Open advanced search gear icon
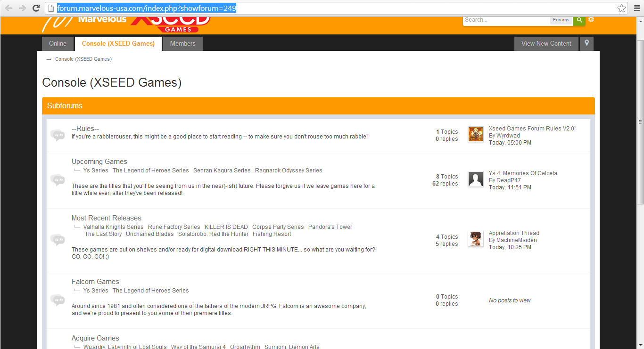The image size is (644, 349). pyautogui.click(x=591, y=20)
